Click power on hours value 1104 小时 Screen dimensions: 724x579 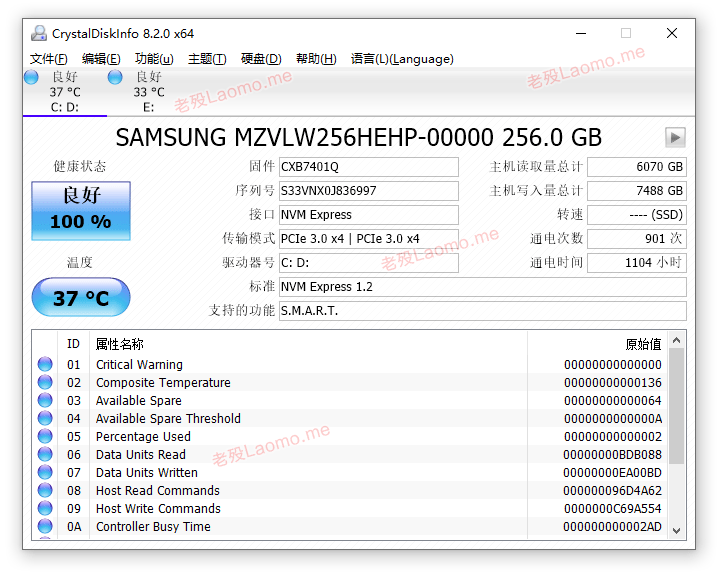pos(637,263)
